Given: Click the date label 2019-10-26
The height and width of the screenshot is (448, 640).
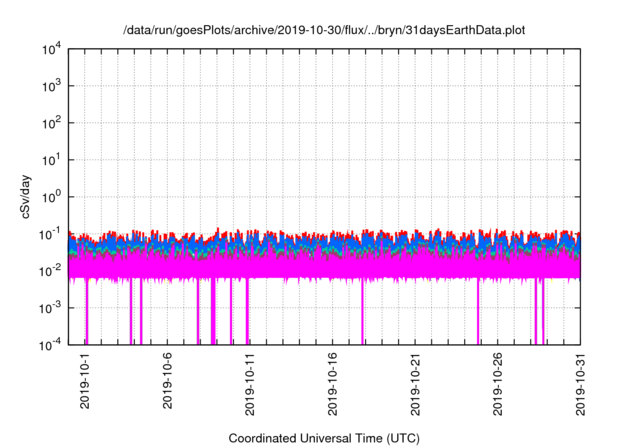Looking at the screenshot, I should (x=498, y=384).
